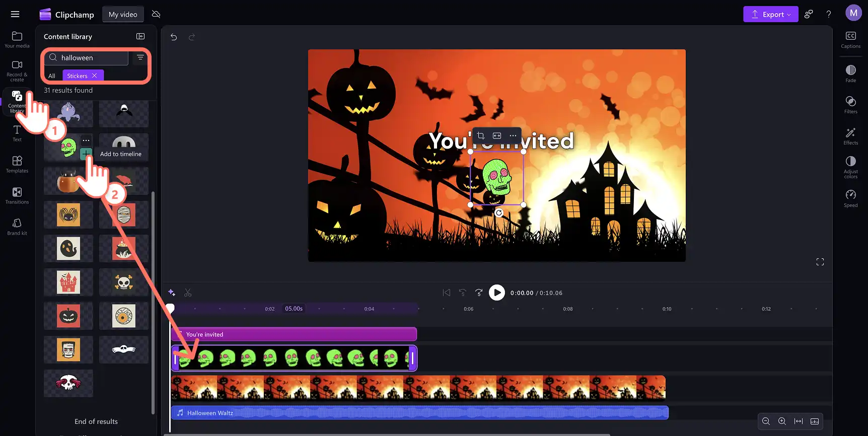Open the Speed settings
Viewport: 868px width, 436px height.
click(x=850, y=198)
